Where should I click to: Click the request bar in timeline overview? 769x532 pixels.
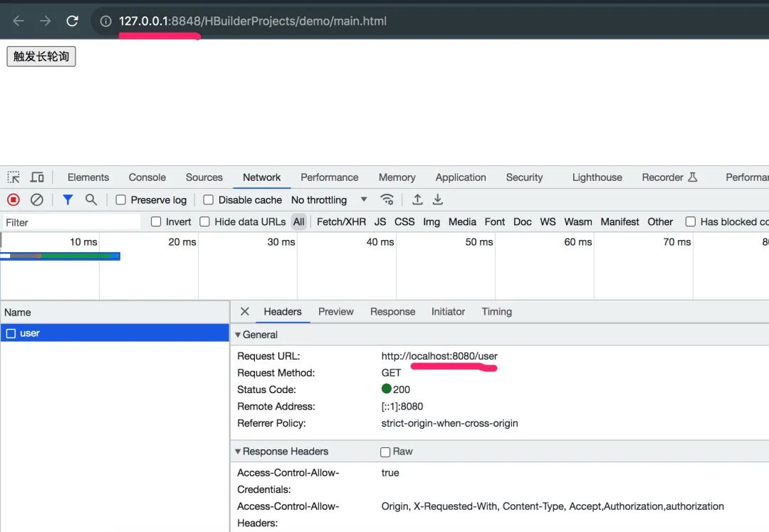coord(61,256)
